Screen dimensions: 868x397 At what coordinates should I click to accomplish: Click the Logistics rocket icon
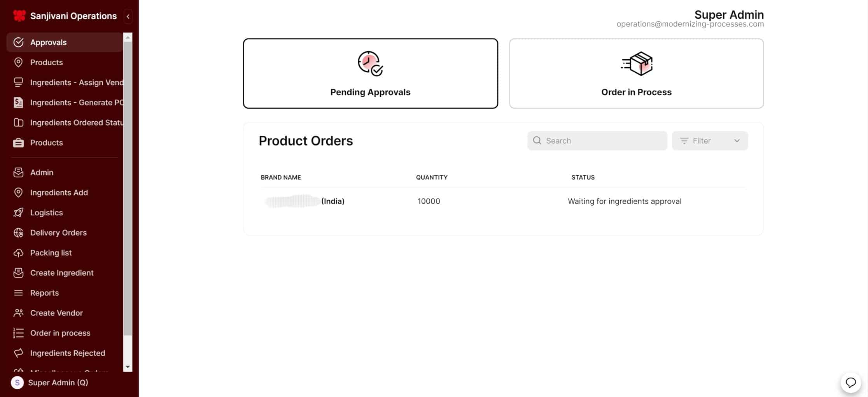click(18, 213)
